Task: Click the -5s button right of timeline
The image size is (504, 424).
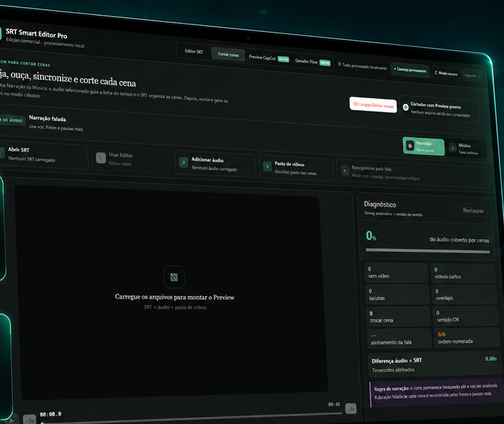Action: [351, 409]
